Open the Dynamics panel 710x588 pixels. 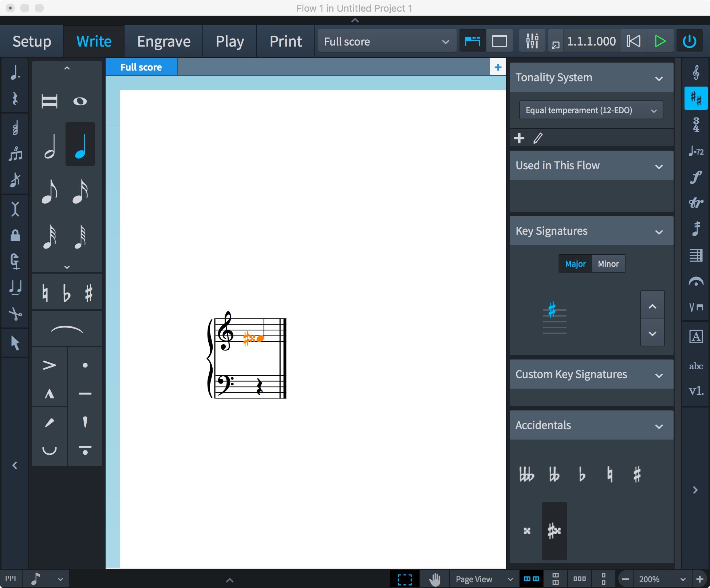click(696, 178)
